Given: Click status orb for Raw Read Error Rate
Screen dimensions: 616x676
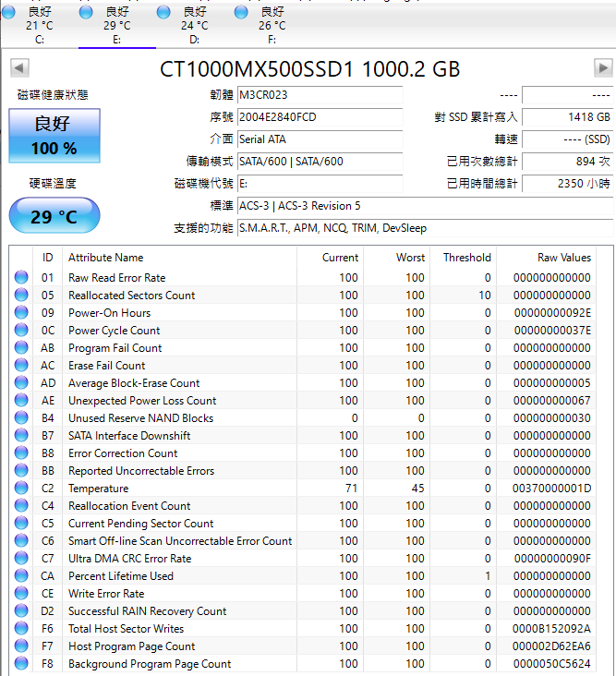Looking at the screenshot, I should 21,277.
